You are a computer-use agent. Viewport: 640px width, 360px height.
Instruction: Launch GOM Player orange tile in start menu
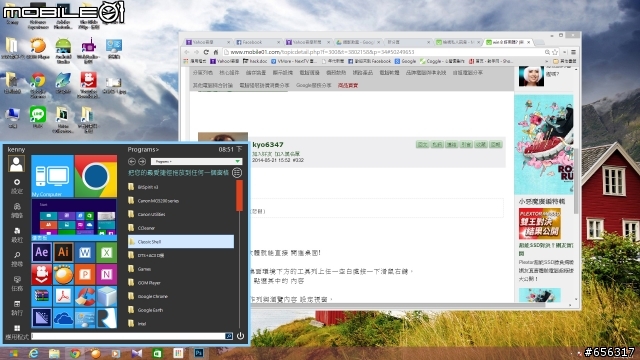click(x=63, y=274)
